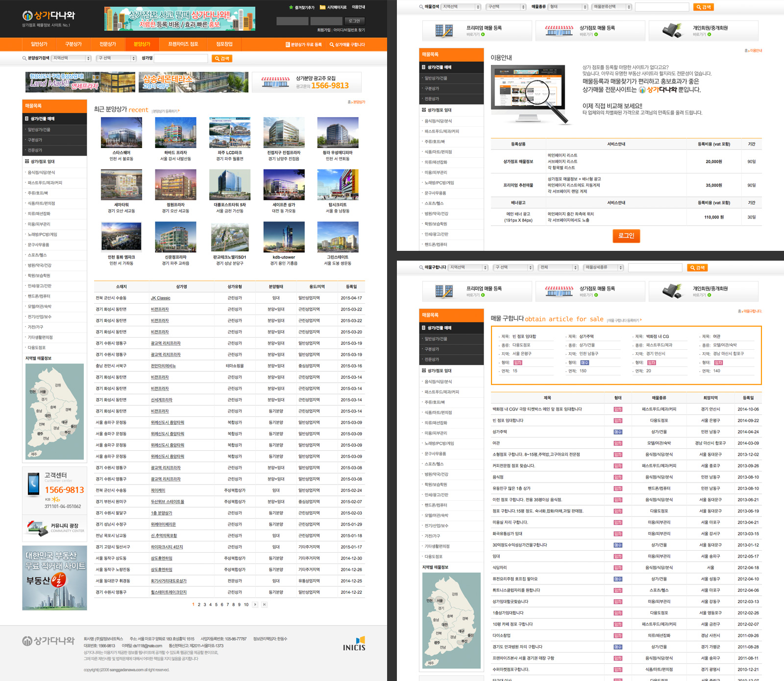784x681 pixels.
Task: Click the 고객센터 phone icon
Action: (33, 484)
